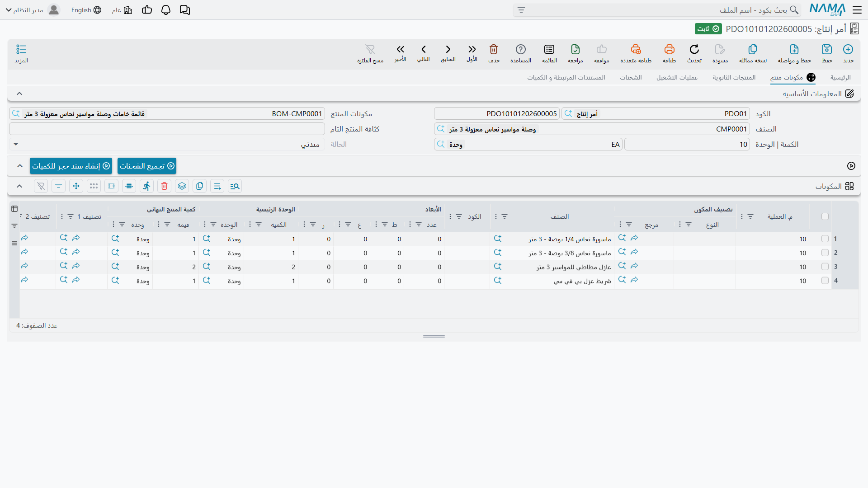This screenshot has width=868, height=488.
Task: Click the الكمية quantity field showing 10
Action: click(687, 145)
